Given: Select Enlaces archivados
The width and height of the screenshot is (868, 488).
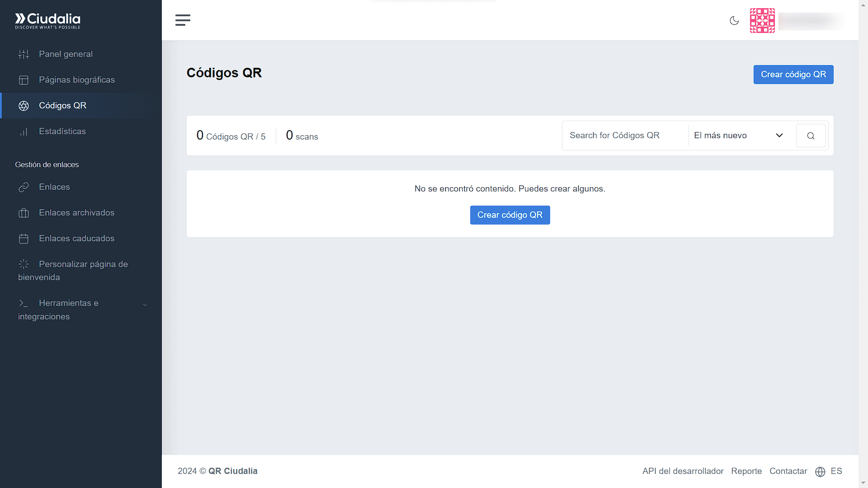Looking at the screenshot, I should 76,212.
